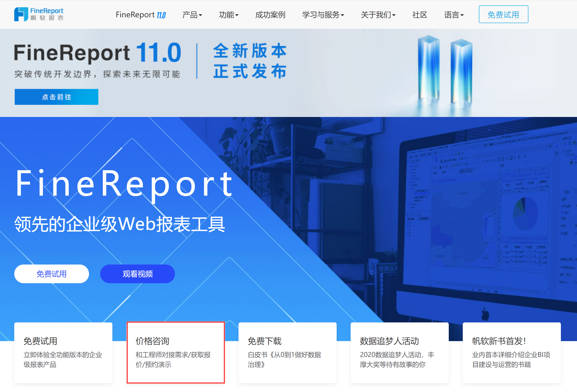Open the 免费试用 info card
This screenshot has height=392, width=577.
[x=63, y=352]
